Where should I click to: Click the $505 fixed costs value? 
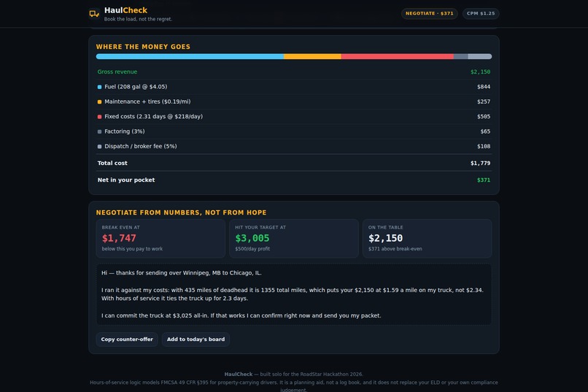point(484,117)
